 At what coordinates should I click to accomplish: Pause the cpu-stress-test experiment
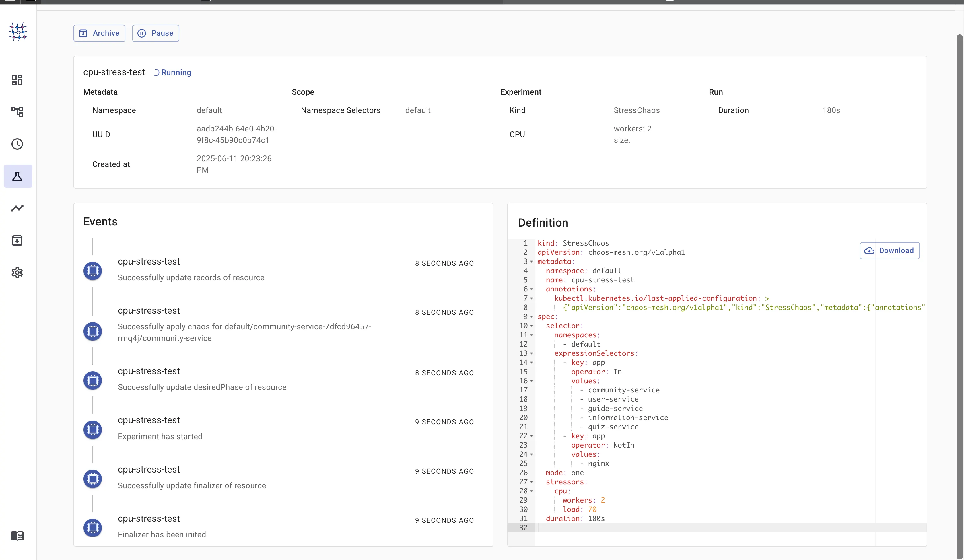coord(156,33)
